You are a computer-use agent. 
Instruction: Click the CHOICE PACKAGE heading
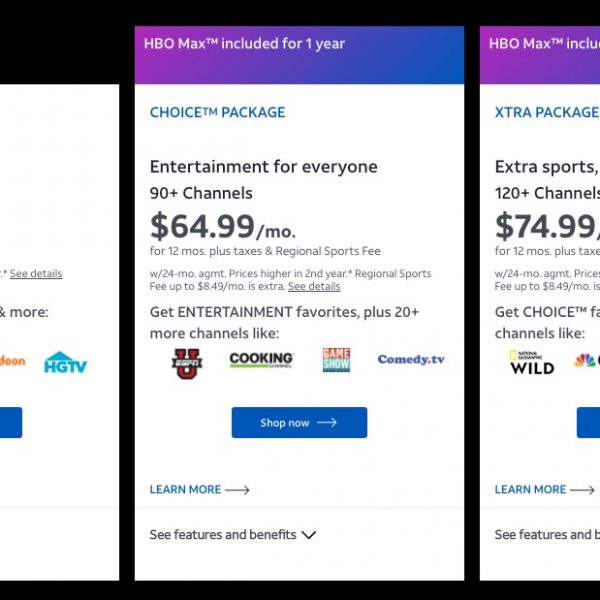pyautogui.click(x=217, y=112)
